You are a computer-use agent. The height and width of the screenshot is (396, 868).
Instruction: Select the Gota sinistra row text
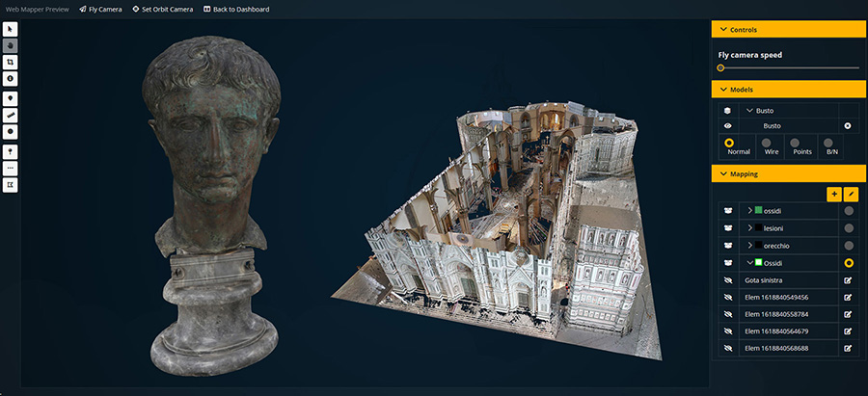pos(764,280)
